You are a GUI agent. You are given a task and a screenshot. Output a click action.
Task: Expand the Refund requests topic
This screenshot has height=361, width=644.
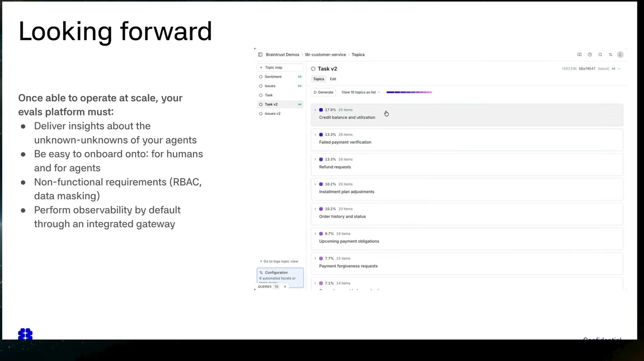[315, 159]
